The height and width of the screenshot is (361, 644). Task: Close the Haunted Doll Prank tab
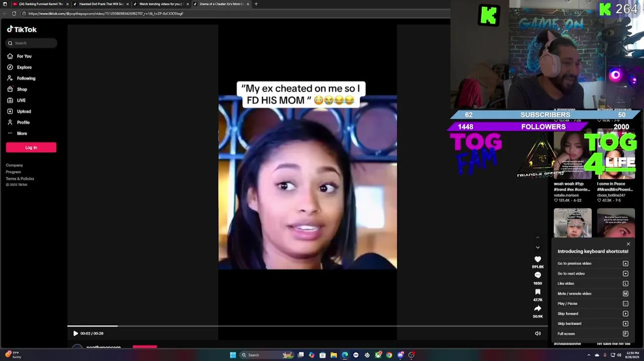pyautogui.click(x=127, y=4)
